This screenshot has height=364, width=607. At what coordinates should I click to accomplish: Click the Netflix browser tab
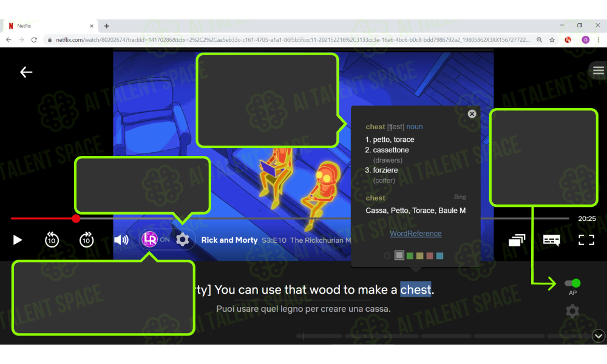pyautogui.click(x=50, y=26)
